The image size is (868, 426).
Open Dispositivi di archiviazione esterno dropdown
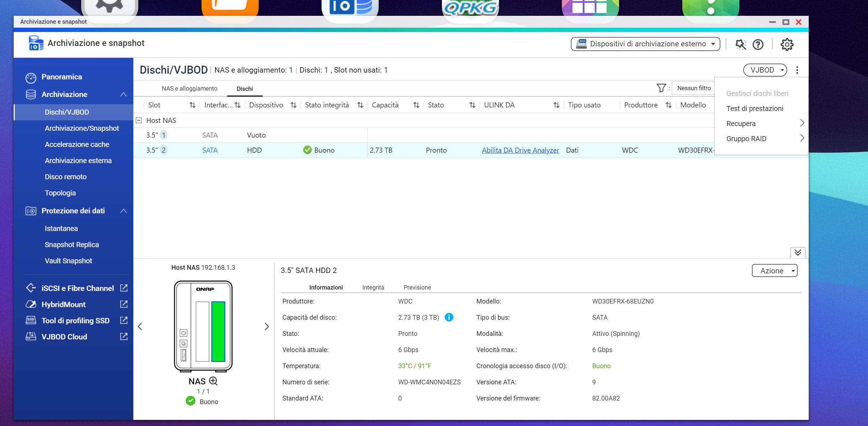click(645, 44)
